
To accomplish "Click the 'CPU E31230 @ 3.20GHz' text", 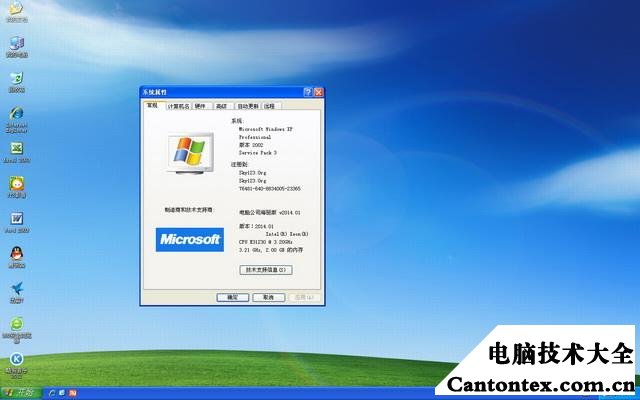I will tap(265, 242).
